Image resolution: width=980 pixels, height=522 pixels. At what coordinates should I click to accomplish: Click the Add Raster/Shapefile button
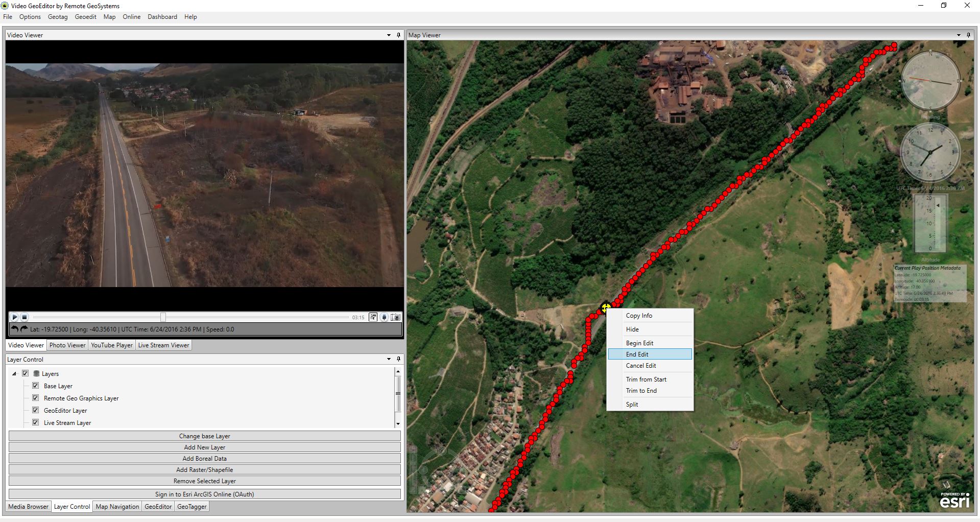click(204, 470)
